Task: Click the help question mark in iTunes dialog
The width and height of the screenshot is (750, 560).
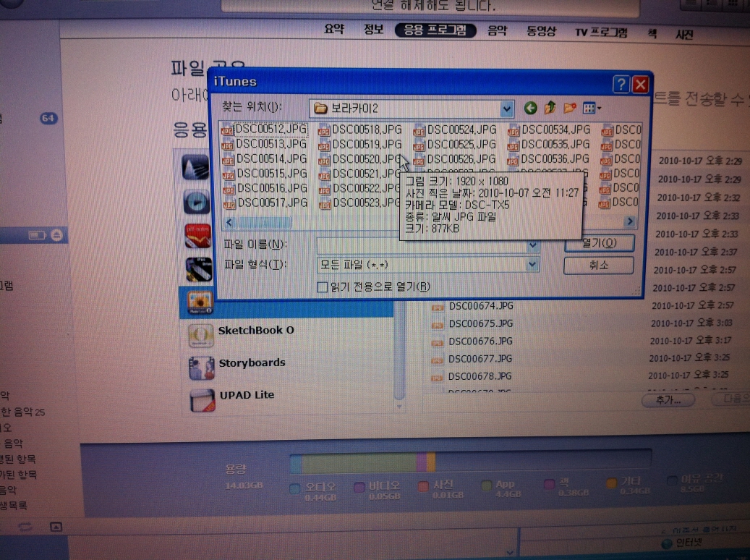Action: (x=621, y=85)
